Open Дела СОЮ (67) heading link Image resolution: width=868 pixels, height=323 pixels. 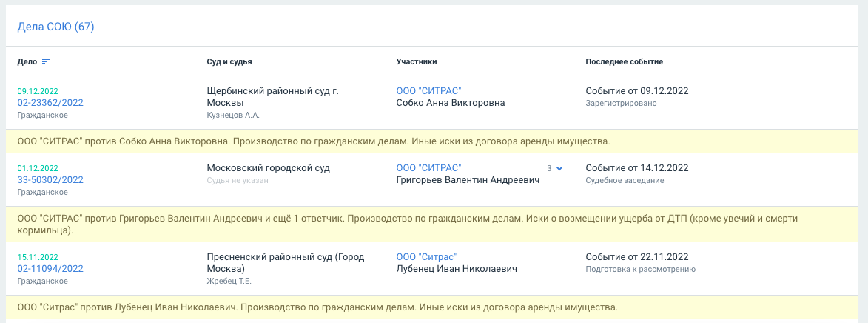point(56,27)
